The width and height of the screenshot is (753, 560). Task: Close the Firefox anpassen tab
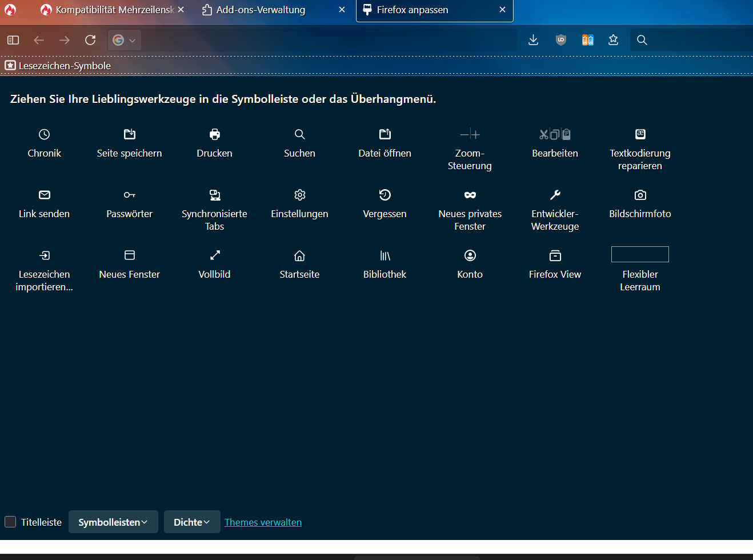tap(502, 10)
